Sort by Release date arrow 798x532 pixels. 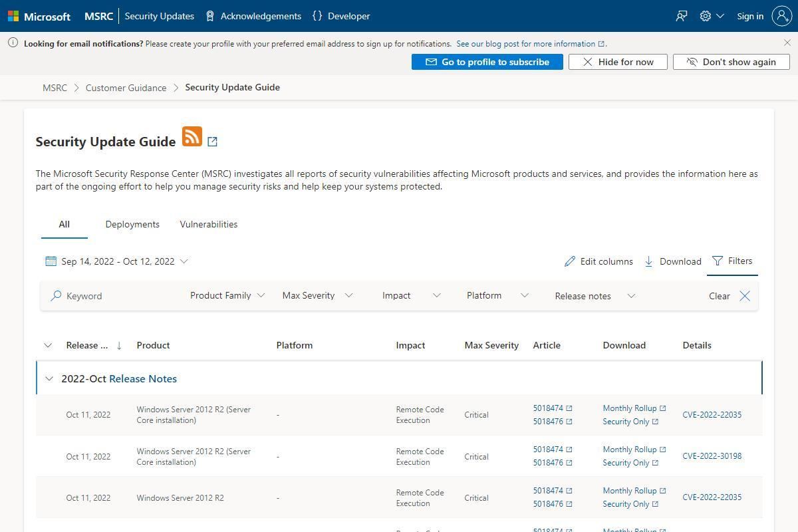tap(119, 345)
